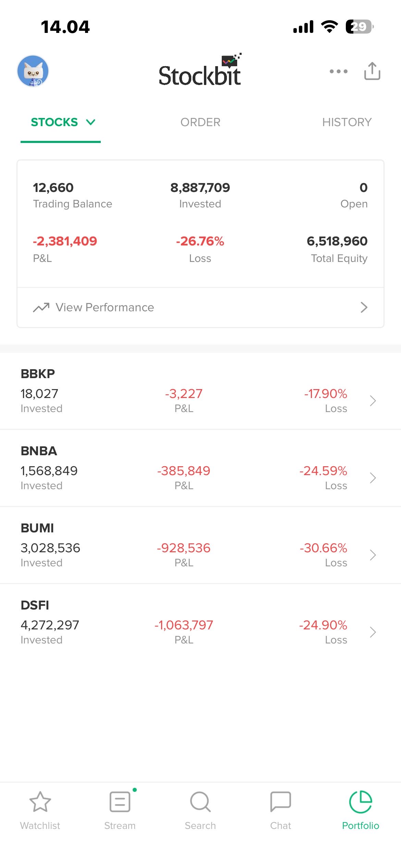The width and height of the screenshot is (401, 868).
Task: Open the Chat bubble icon
Action: pos(280,802)
